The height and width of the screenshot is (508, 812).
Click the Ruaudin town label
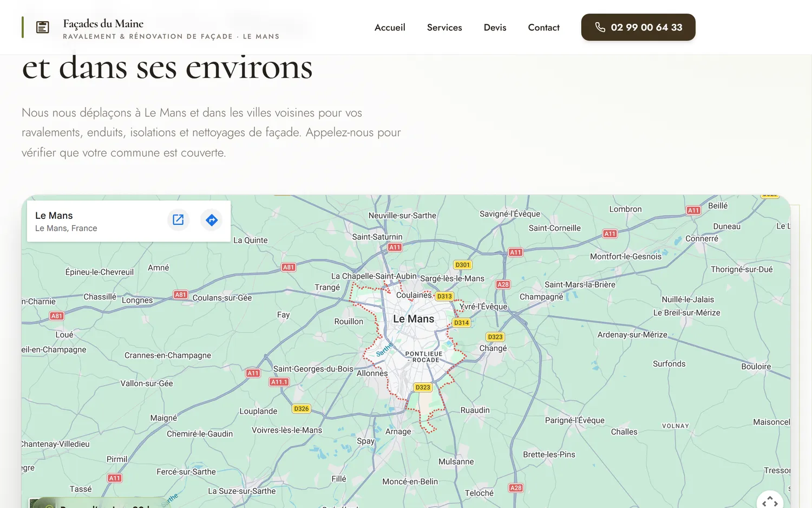(475, 410)
